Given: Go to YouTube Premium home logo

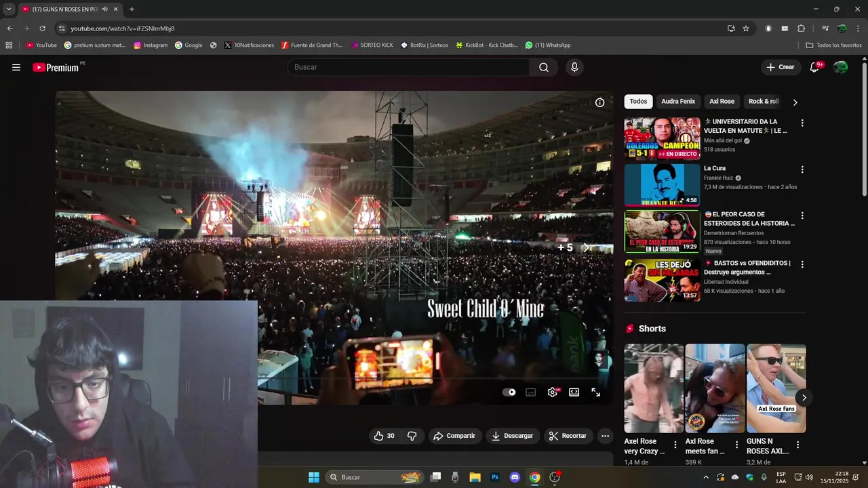Looking at the screenshot, I should tap(56, 67).
